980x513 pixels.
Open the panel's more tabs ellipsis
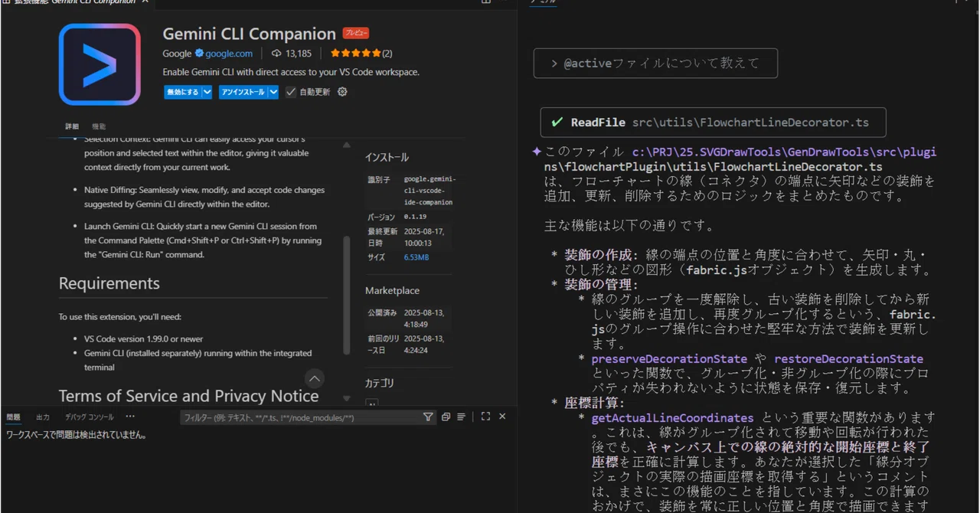tap(130, 417)
